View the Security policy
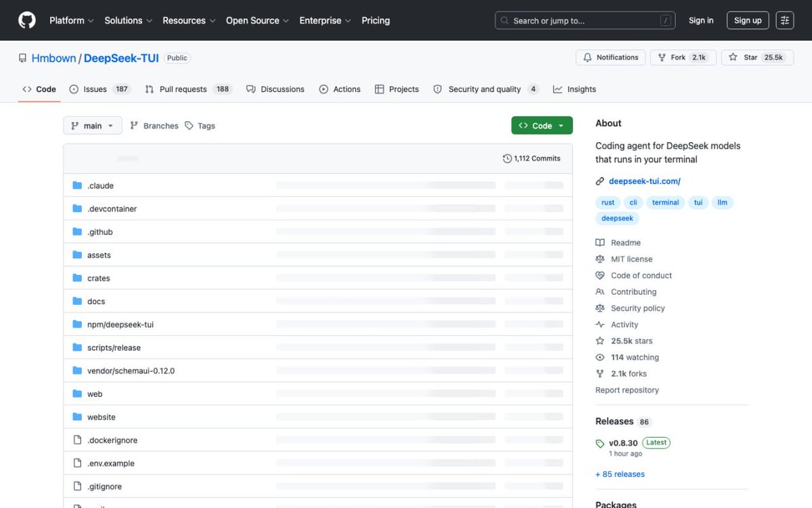The width and height of the screenshot is (812, 508). click(631, 308)
